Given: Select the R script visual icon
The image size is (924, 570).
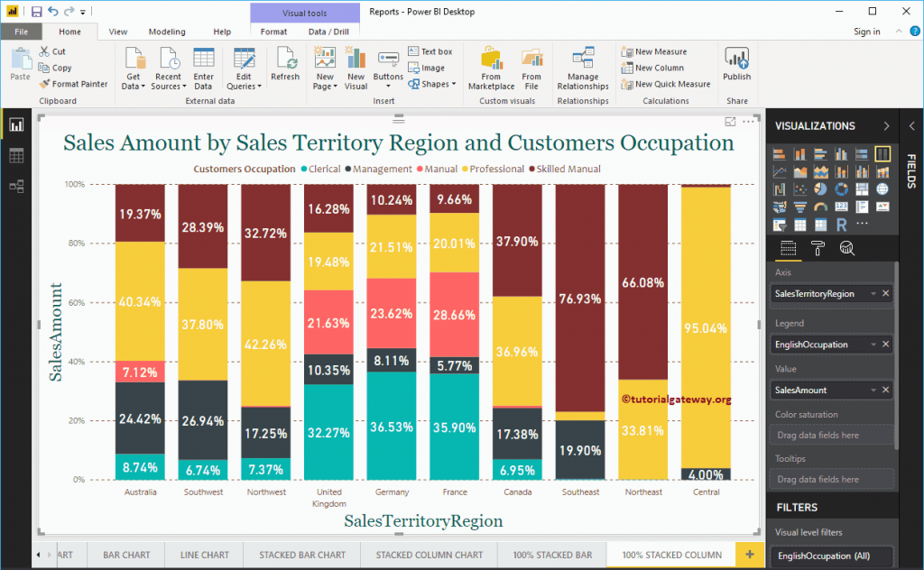Looking at the screenshot, I should point(842,223).
